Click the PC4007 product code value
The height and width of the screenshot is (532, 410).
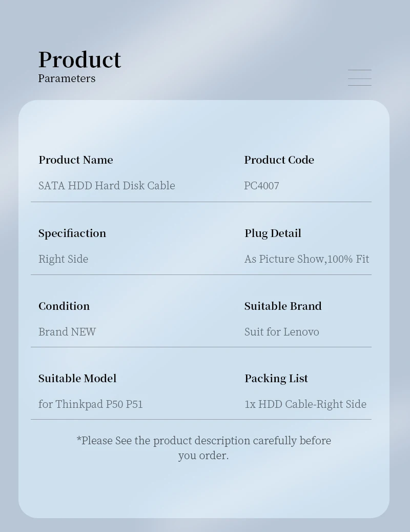coord(261,185)
